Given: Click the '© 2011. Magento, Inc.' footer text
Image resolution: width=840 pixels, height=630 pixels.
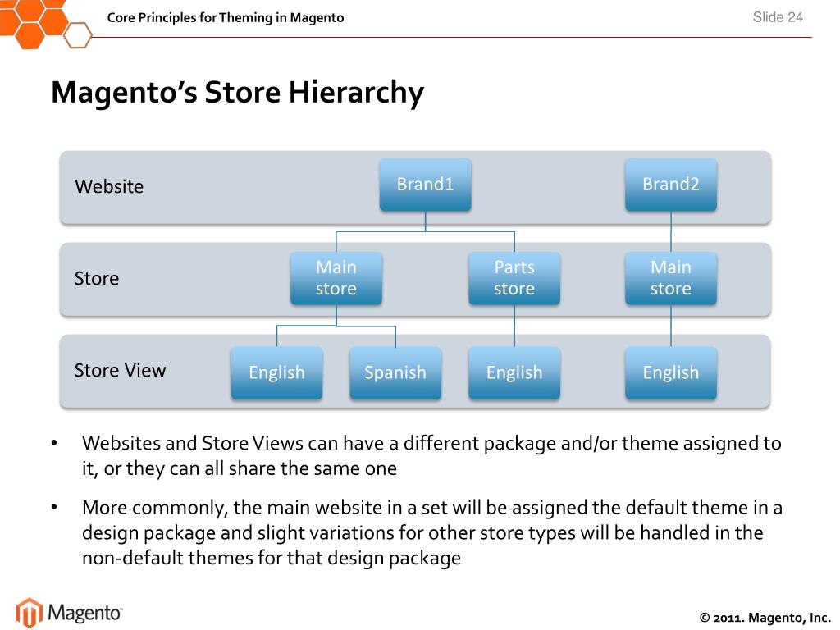Looking at the screenshot, I should tap(765, 618).
